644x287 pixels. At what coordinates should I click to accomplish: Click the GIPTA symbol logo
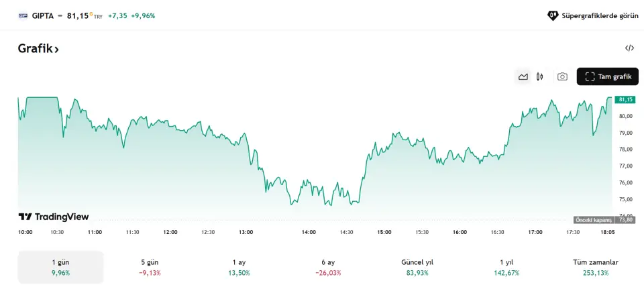click(x=23, y=15)
